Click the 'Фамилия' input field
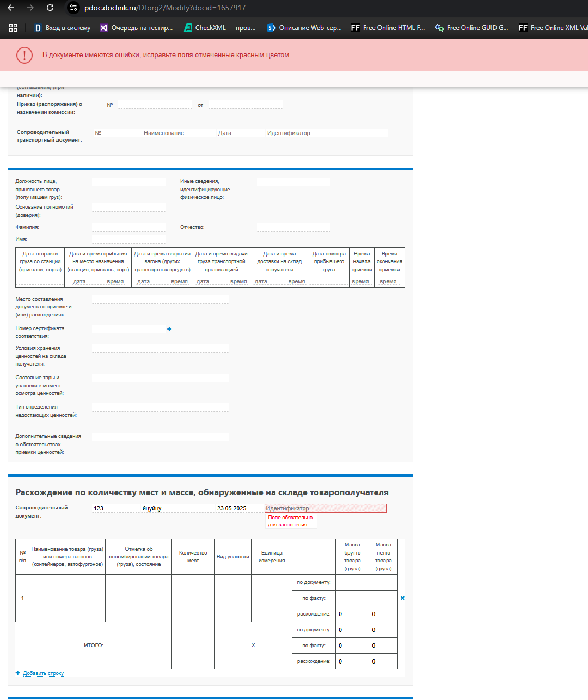588x700 pixels. tap(128, 227)
